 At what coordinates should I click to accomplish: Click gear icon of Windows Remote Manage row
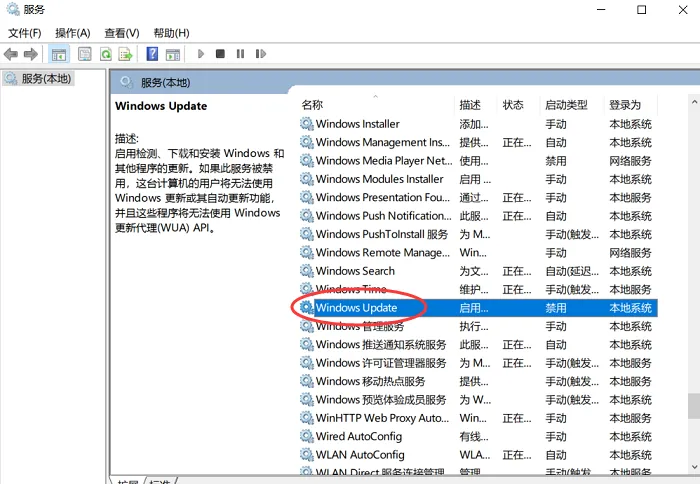tap(306, 252)
